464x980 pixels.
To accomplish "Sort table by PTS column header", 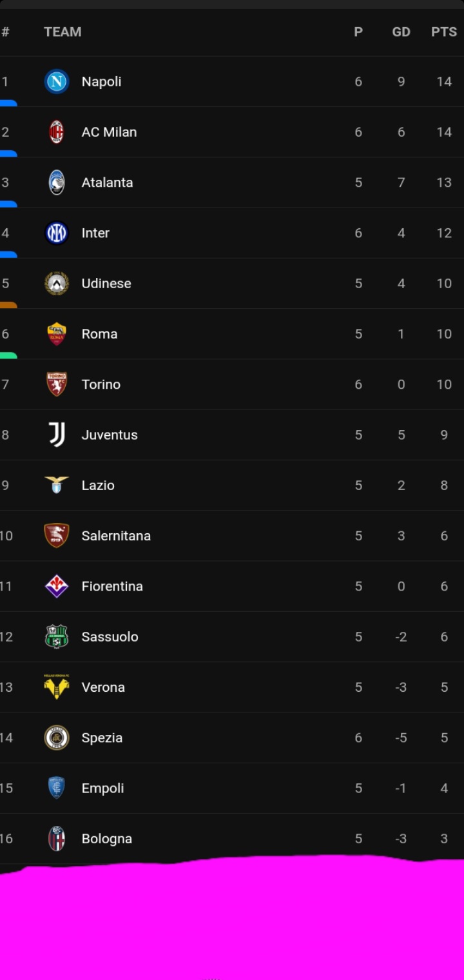I will [444, 32].
